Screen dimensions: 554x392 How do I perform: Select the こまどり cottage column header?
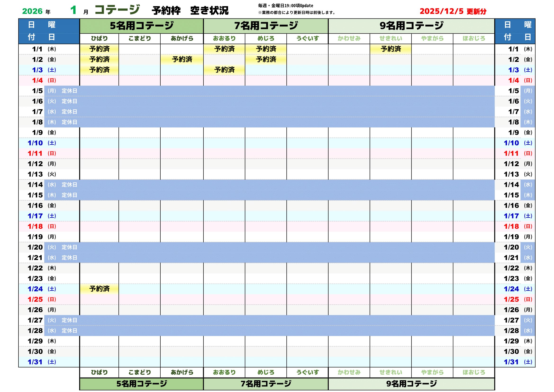140,38
